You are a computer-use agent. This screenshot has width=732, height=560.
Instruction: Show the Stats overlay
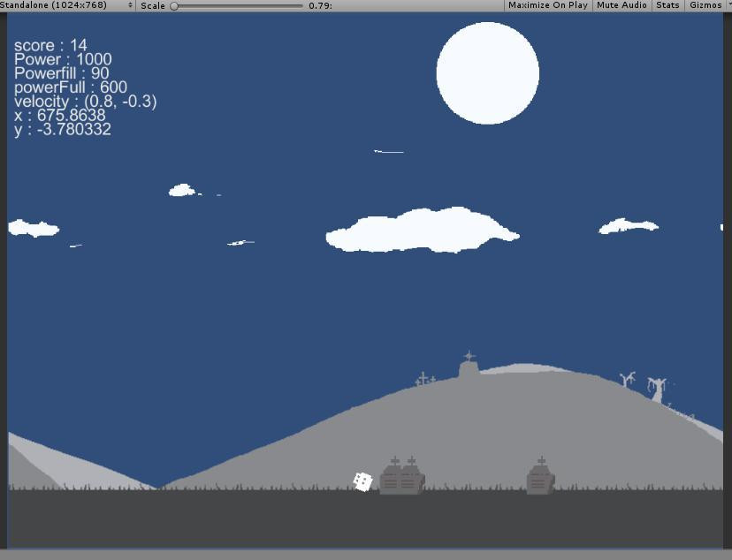click(667, 5)
